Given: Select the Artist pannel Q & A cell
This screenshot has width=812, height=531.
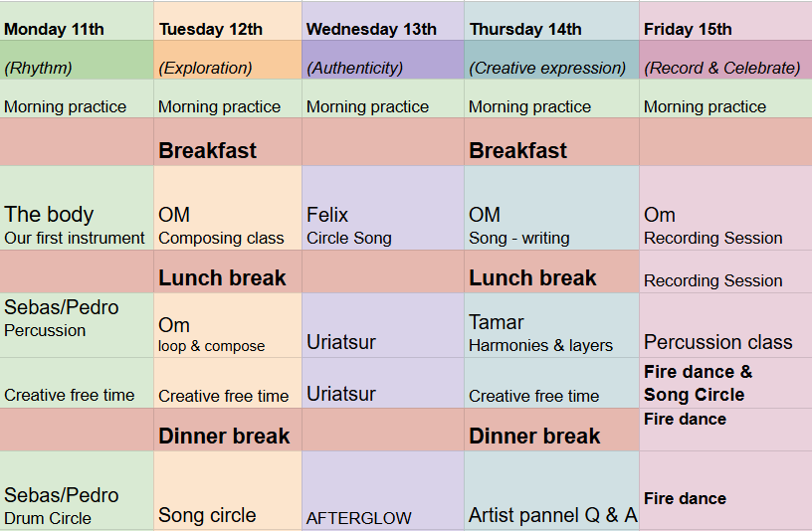Looking at the screenshot, I should pos(552,490).
